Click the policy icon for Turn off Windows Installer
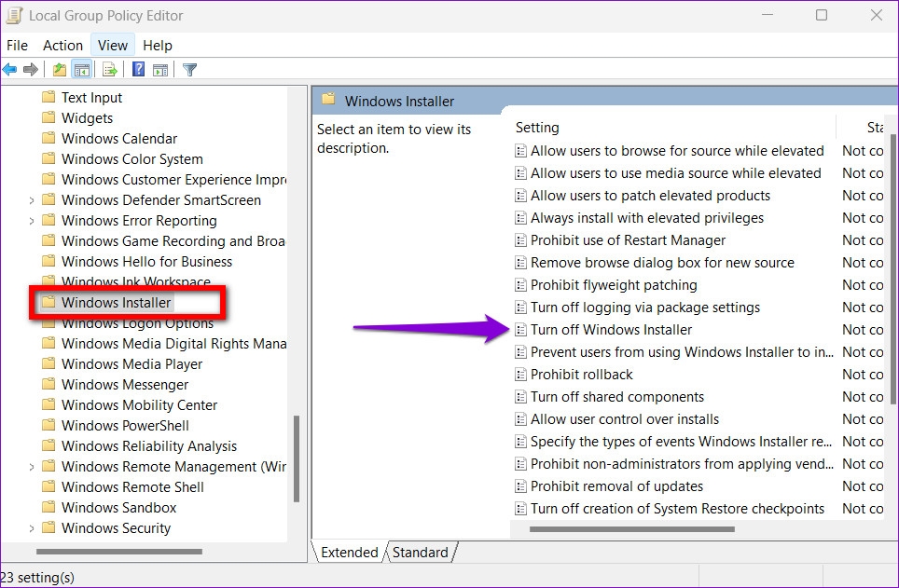 pos(520,330)
